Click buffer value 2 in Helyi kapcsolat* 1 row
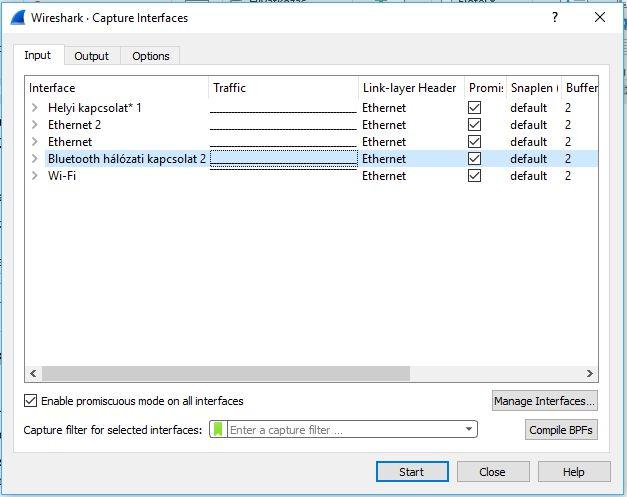This screenshot has width=627, height=497. pos(568,108)
